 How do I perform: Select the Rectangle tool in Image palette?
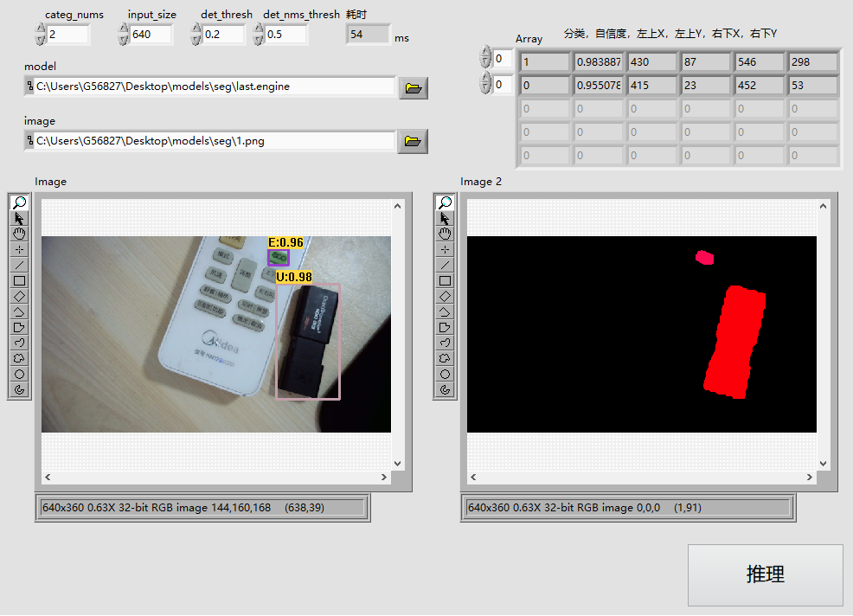[19, 281]
